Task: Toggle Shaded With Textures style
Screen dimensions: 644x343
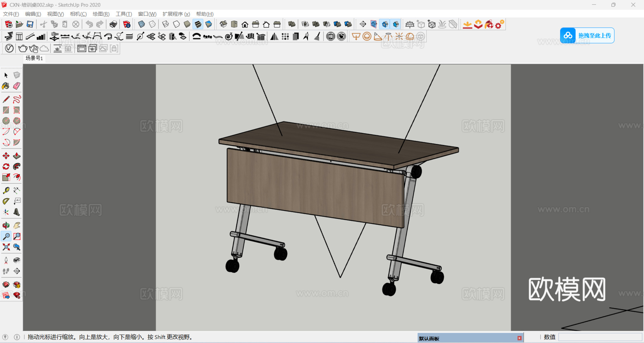Action: [x=198, y=24]
